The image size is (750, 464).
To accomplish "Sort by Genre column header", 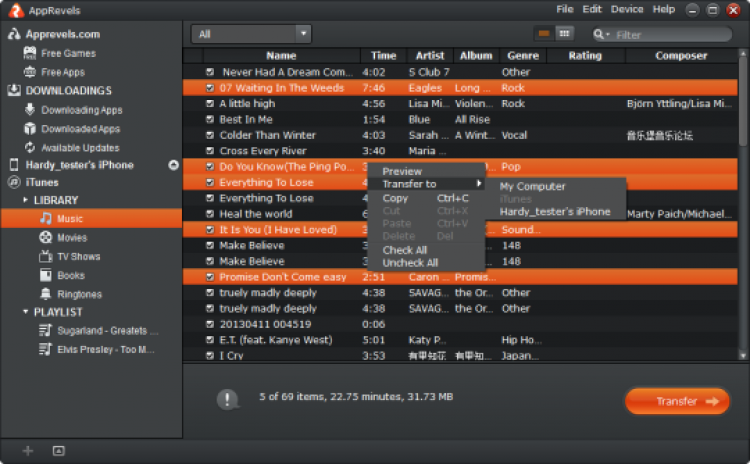I will pyautogui.click(x=523, y=55).
